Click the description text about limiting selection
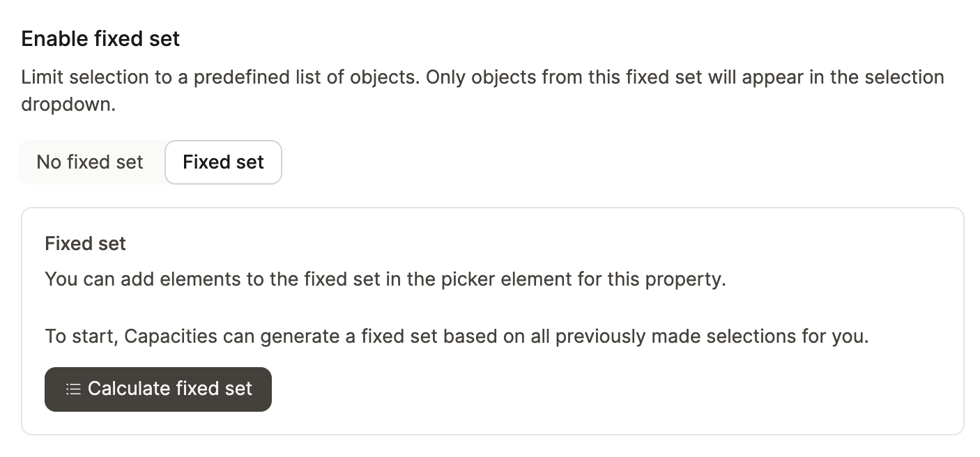980x457 pixels. point(483,77)
